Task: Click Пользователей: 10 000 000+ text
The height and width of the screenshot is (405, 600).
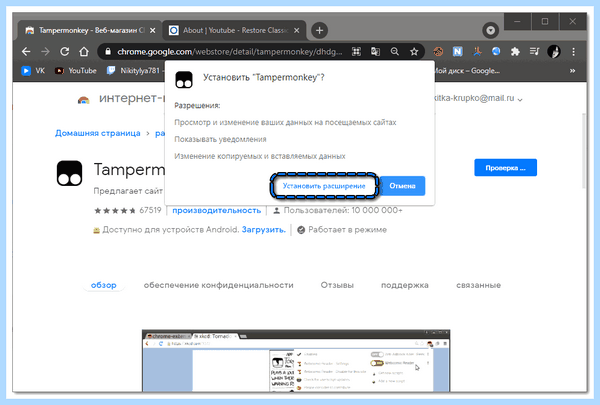Action: tap(343, 210)
